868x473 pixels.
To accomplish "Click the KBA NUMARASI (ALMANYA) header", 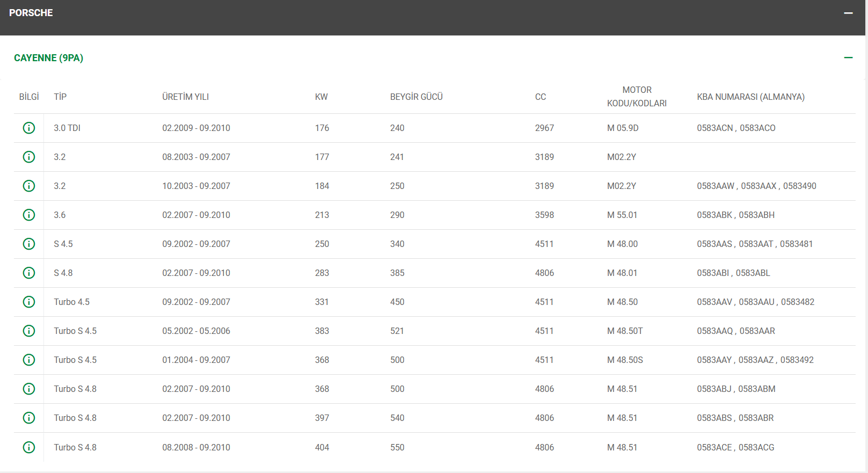I will tap(750, 97).
